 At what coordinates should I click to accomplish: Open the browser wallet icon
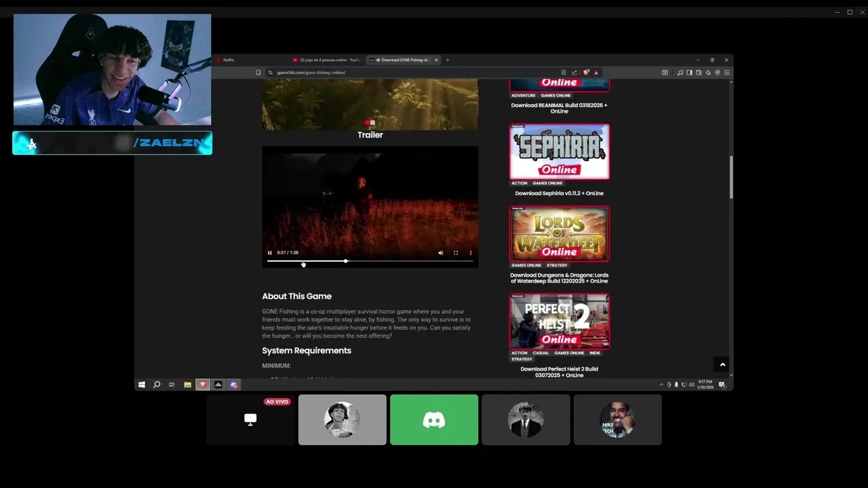click(x=698, y=73)
